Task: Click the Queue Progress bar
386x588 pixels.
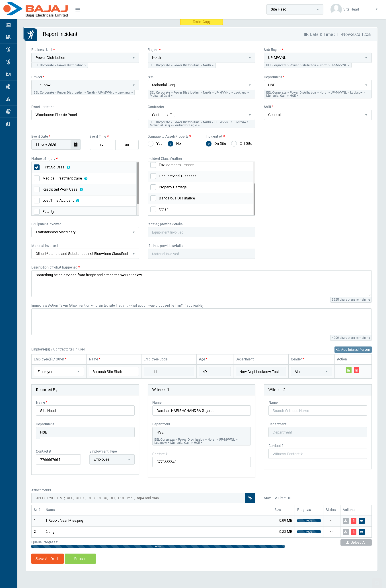Action: tap(158, 546)
